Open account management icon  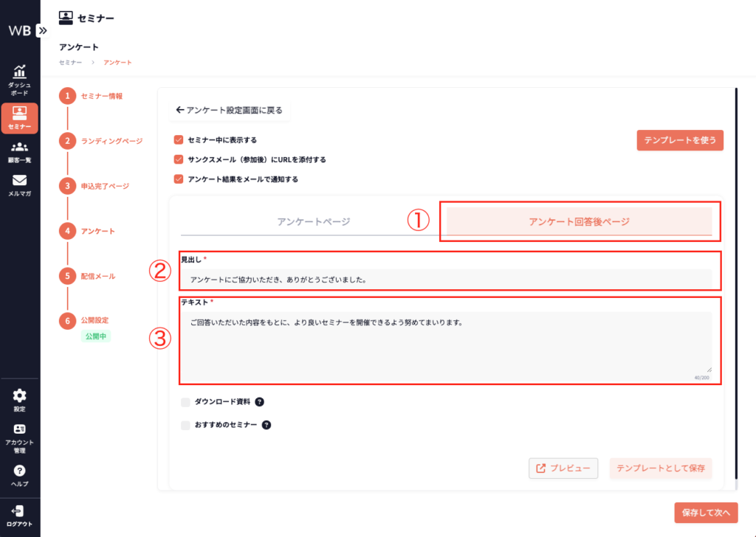[x=20, y=429]
